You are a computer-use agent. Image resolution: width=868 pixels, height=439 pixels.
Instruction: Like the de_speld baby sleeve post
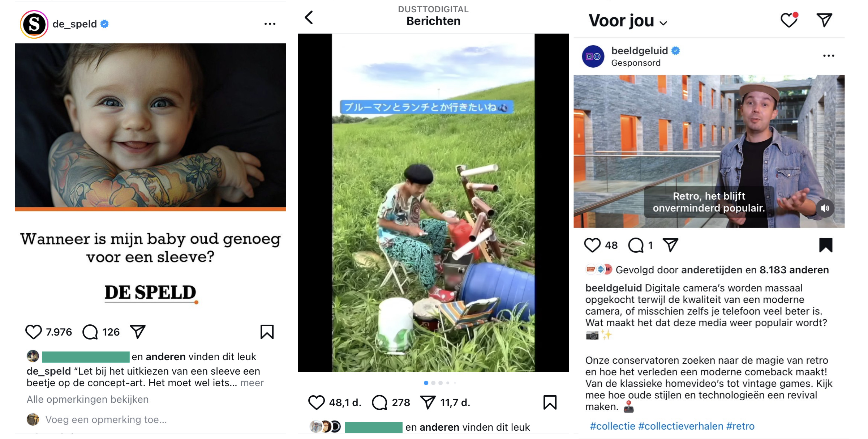[x=34, y=332]
